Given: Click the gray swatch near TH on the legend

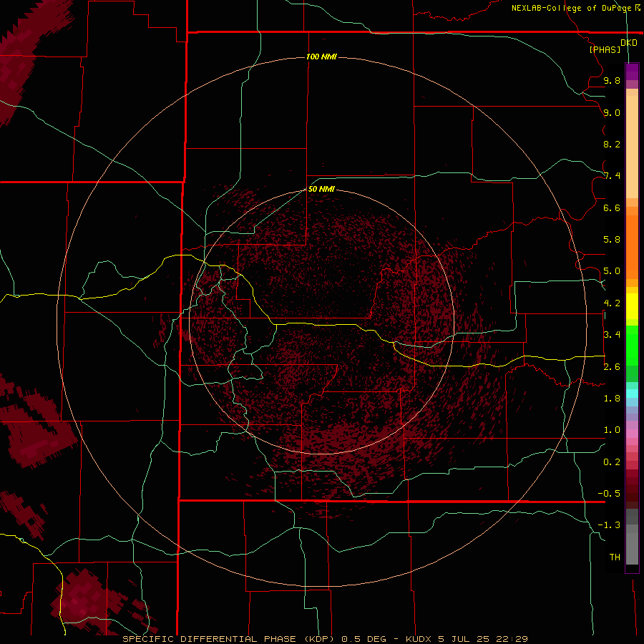Looking at the screenshot, I should [x=632, y=550].
